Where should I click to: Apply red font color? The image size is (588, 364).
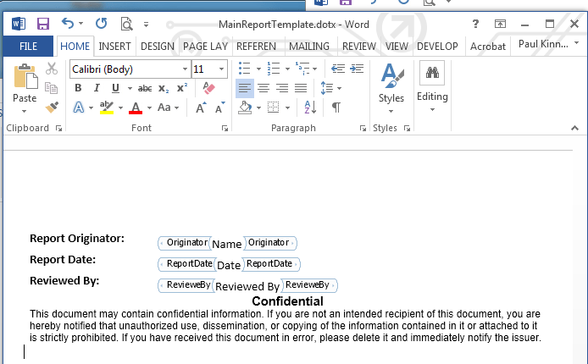(x=136, y=108)
